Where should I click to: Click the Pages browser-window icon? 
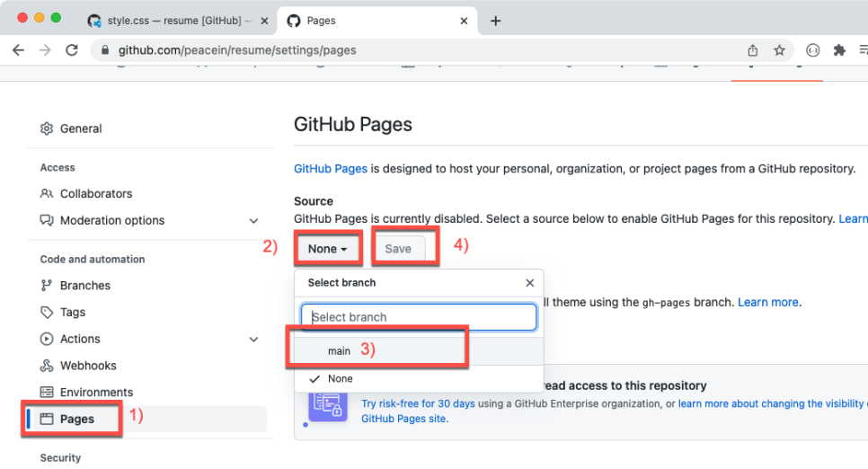[x=47, y=420]
